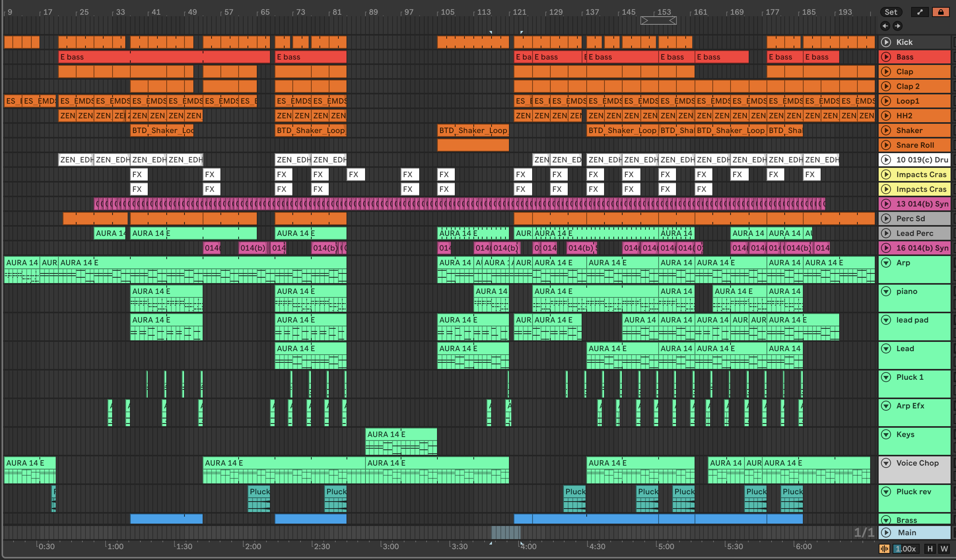Jump to next locator arrow
Viewport: 956px width, 560px height.
[x=898, y=26]
